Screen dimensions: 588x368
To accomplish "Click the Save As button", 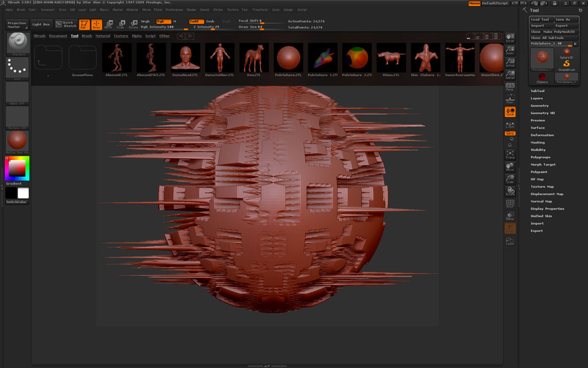I will [566, 20].
